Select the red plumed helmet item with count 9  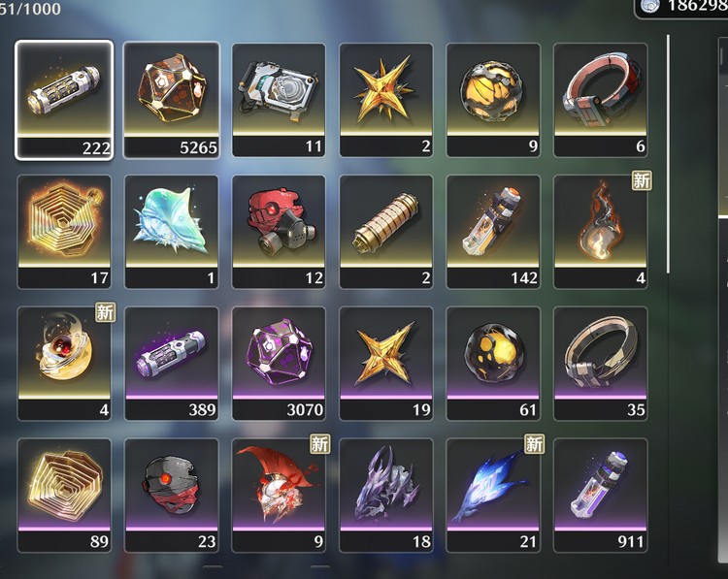point(279,496)
